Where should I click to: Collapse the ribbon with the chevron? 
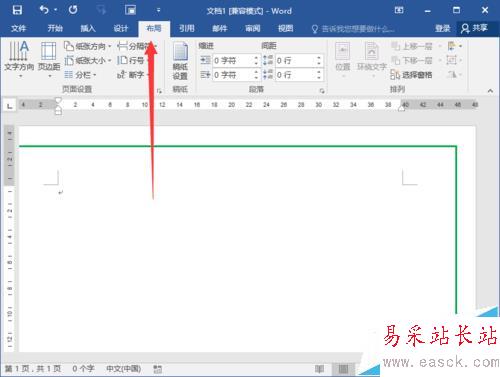coord(490,91)
